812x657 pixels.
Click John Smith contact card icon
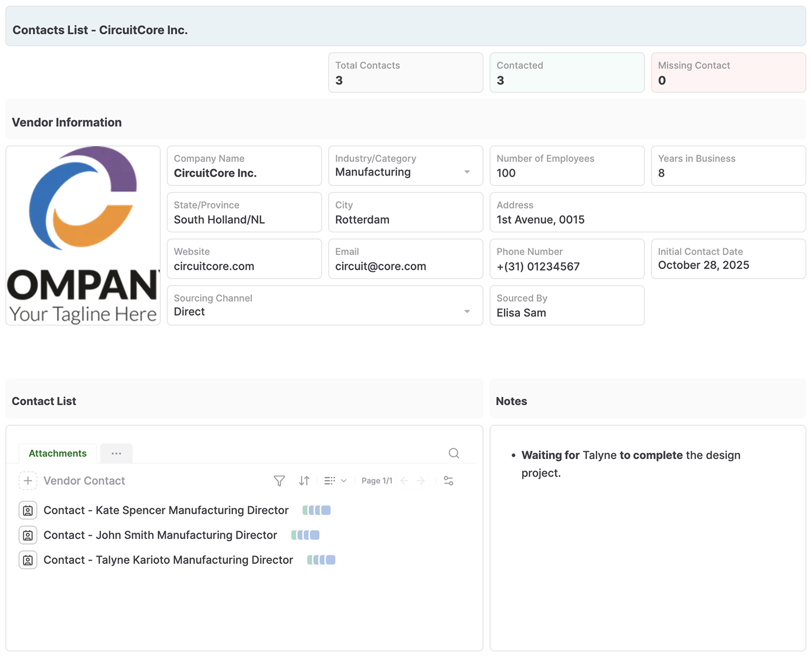[x=28, y=535]
